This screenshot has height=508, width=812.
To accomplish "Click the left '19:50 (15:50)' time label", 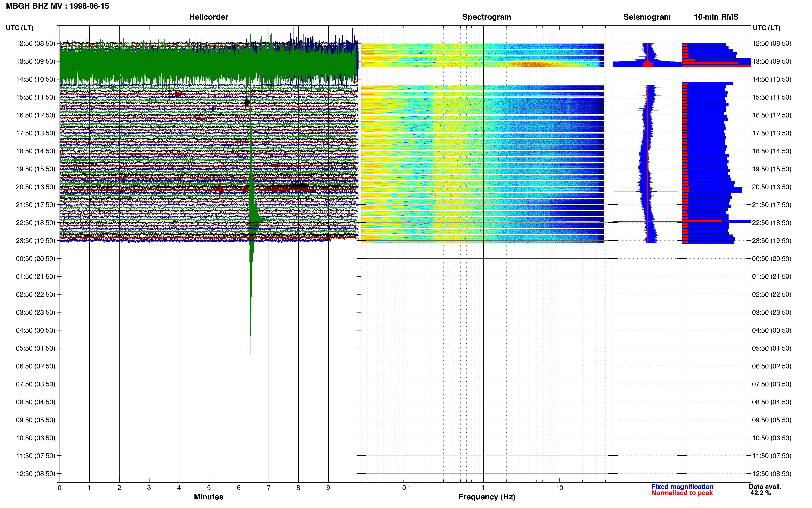I will tap(36, 169).
